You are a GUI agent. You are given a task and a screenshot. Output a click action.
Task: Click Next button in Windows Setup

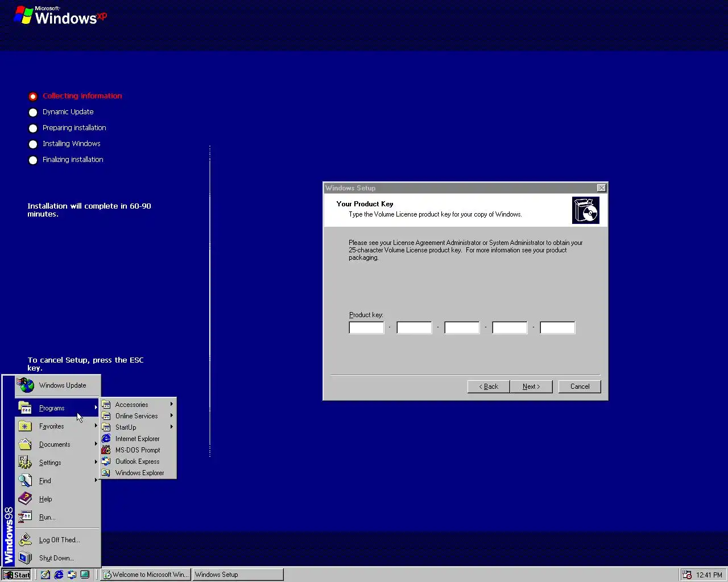pyautogui.click(x=531, y=386)
